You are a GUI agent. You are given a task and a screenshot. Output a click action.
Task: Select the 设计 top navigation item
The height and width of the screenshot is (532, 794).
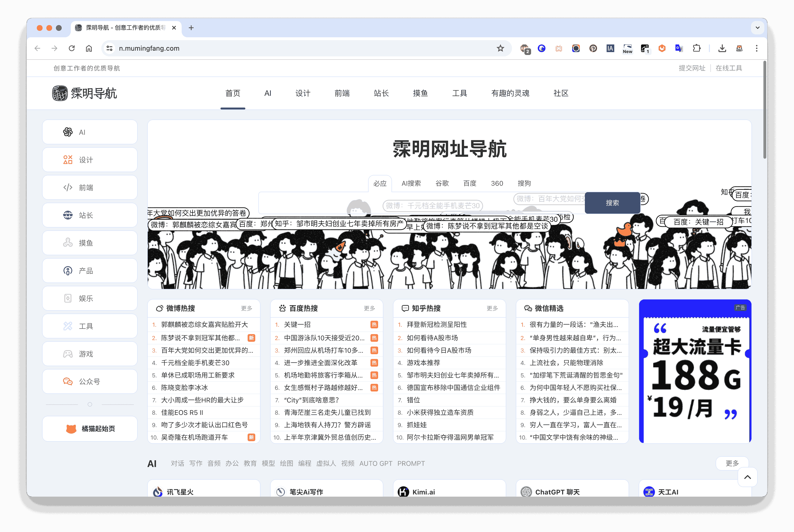coord(303,93)
